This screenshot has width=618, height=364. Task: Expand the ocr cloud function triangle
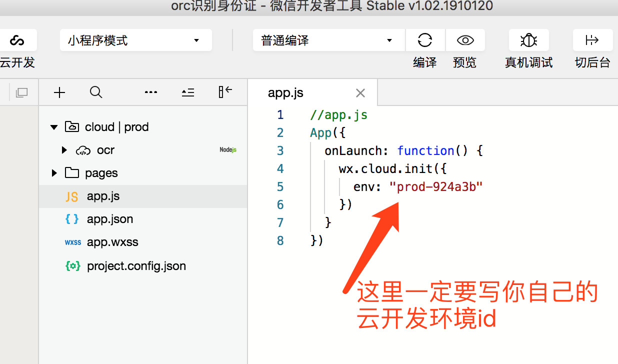pyautogui.click(x=64, y=150)
